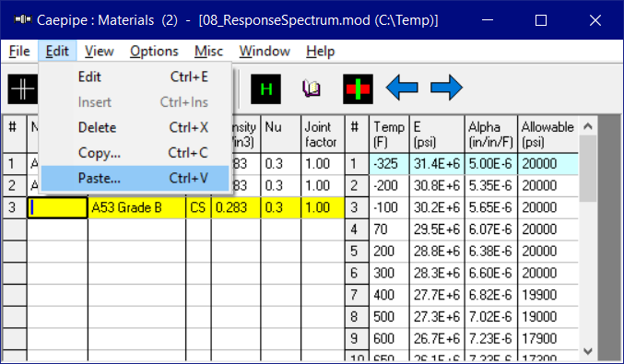The width and height of the screenshot is (624, 364).
Task: Click the Joint factor column header
Action: point(323,135)
